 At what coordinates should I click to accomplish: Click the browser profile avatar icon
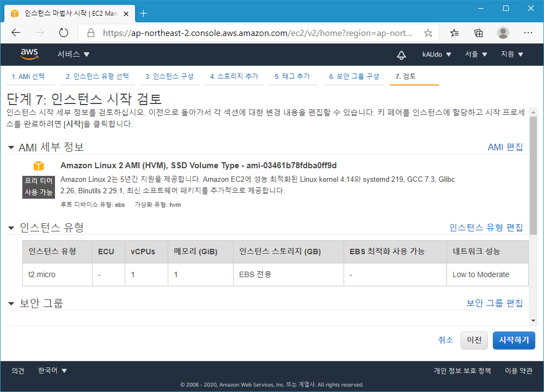(x=503, y=33)
